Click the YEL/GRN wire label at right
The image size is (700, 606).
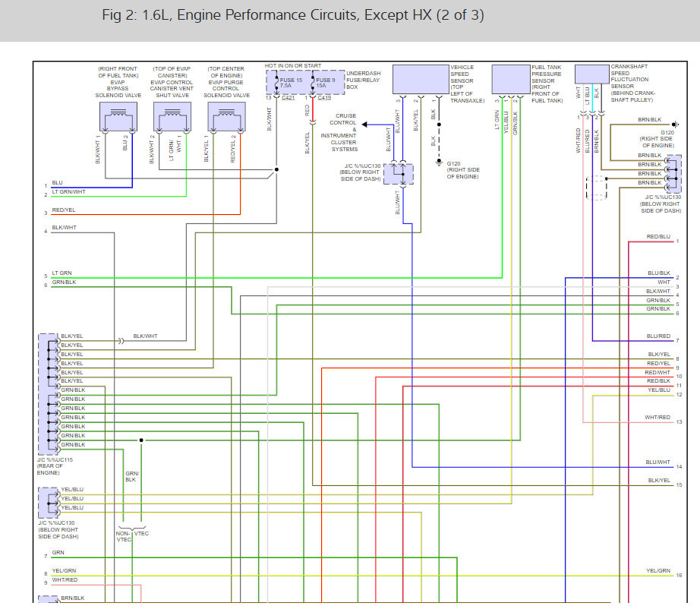click(657, 570)
